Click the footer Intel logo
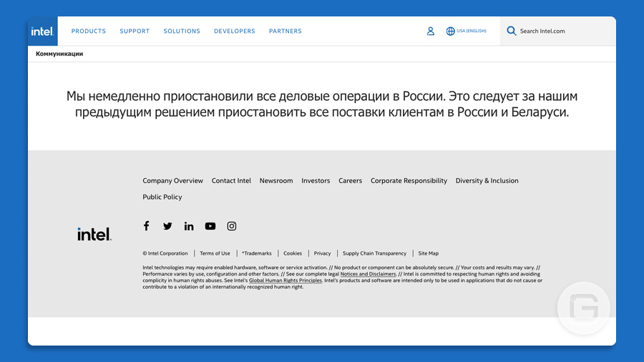 point(94,234)
